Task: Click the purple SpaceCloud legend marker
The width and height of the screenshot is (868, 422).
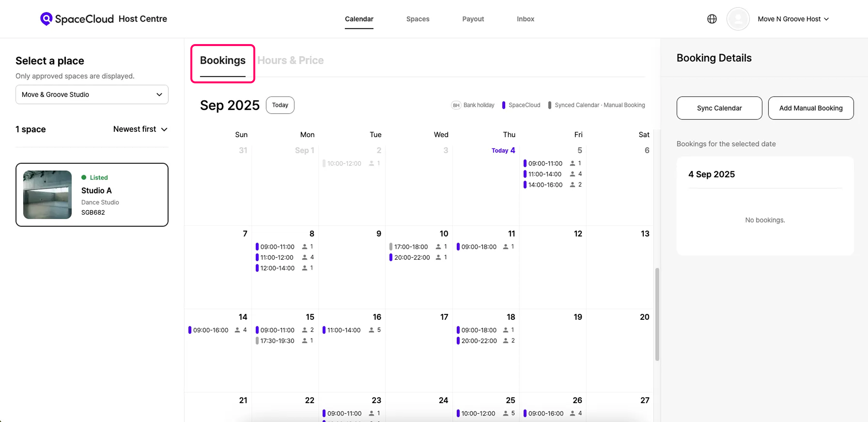Action: point(503,105)
